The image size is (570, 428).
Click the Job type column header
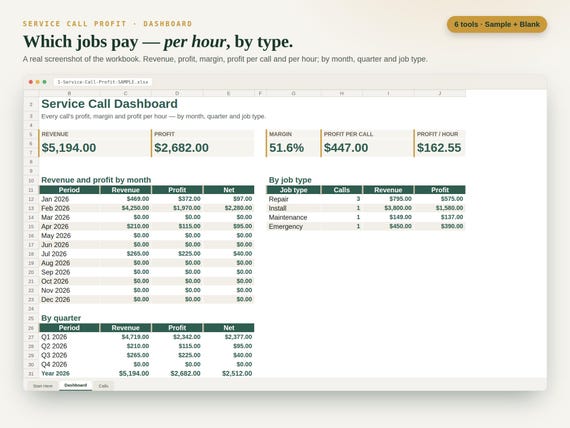point(293,190)
